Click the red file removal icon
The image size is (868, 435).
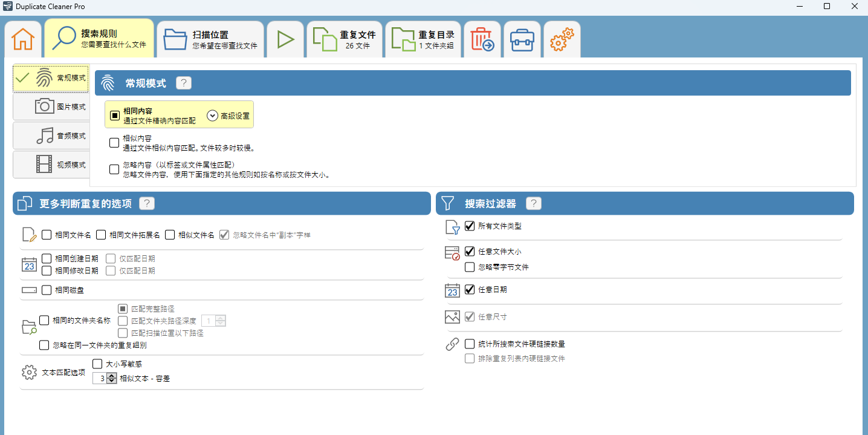pos(482,38)
